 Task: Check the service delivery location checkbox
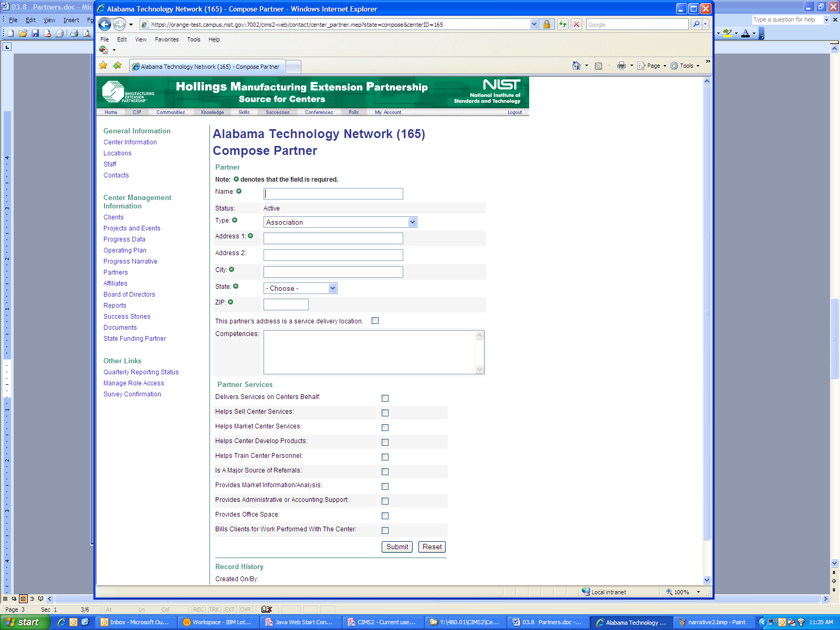click(375, 321)
